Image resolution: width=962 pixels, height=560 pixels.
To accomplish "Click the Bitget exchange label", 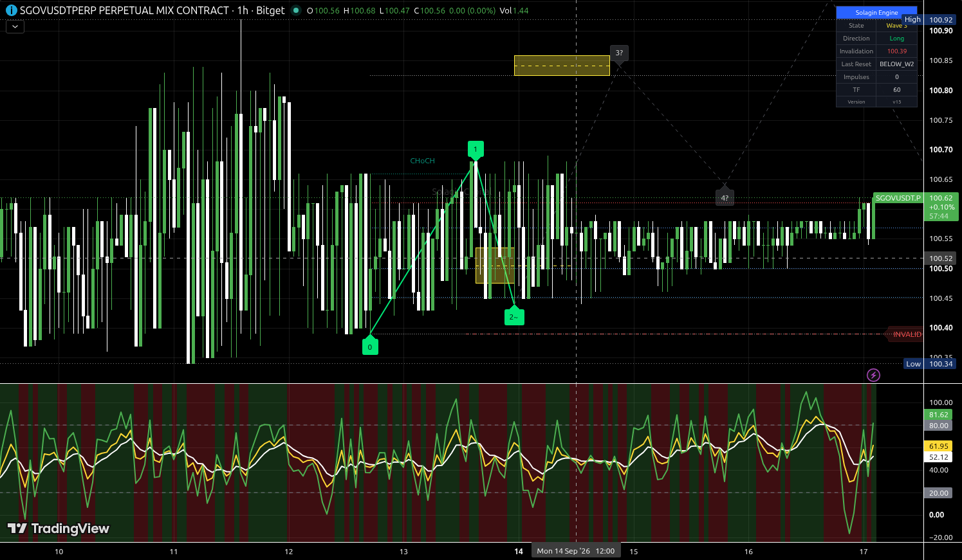I will tap(270, 10).
